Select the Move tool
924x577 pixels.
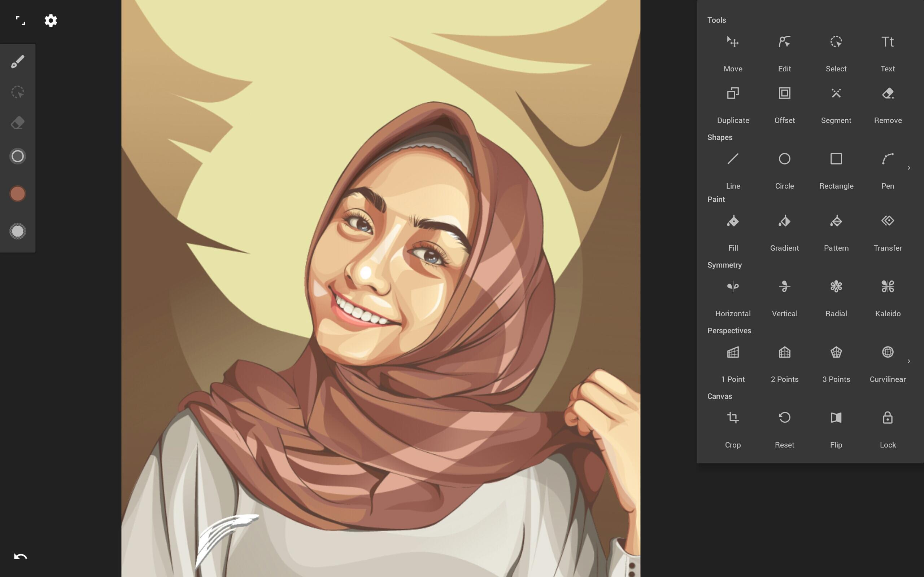tap(732, 41)
